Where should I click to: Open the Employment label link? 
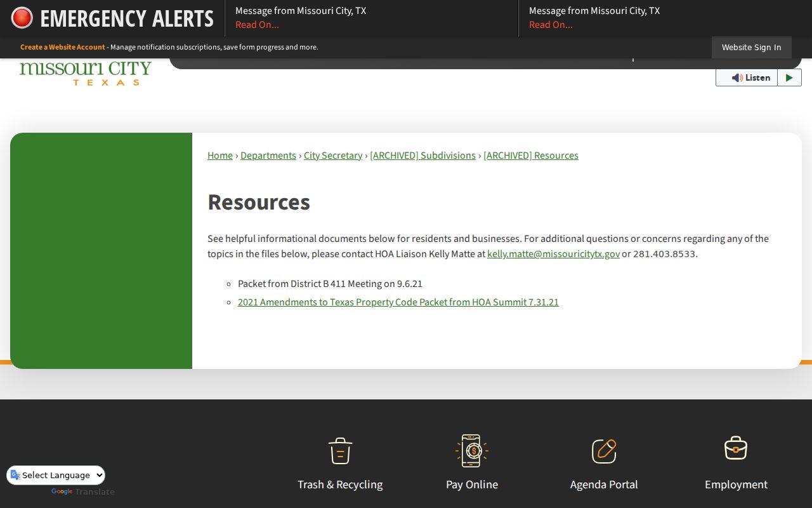(x=736, y=485)
